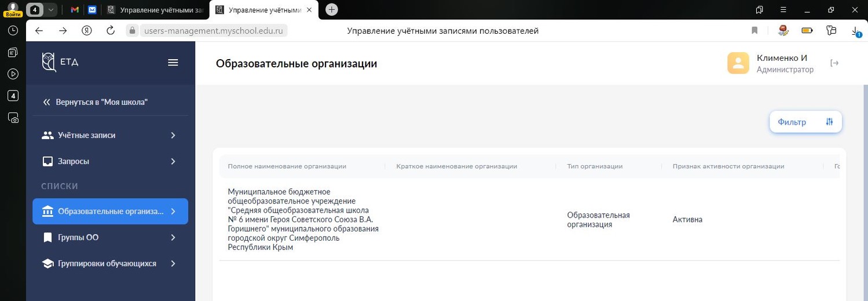Click Вернуться в "Моя школа" link

click(96, 102)
